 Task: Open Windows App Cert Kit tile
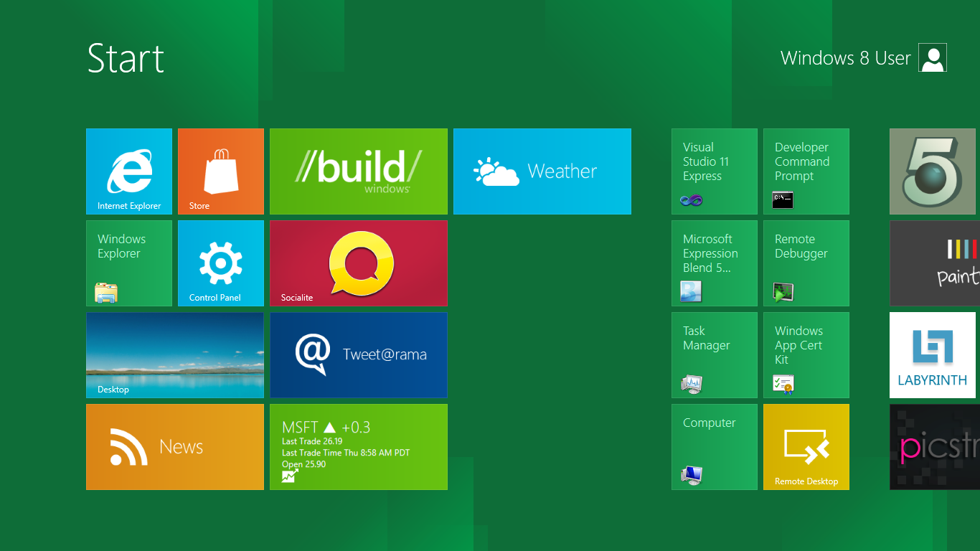(x=806, y=355)
